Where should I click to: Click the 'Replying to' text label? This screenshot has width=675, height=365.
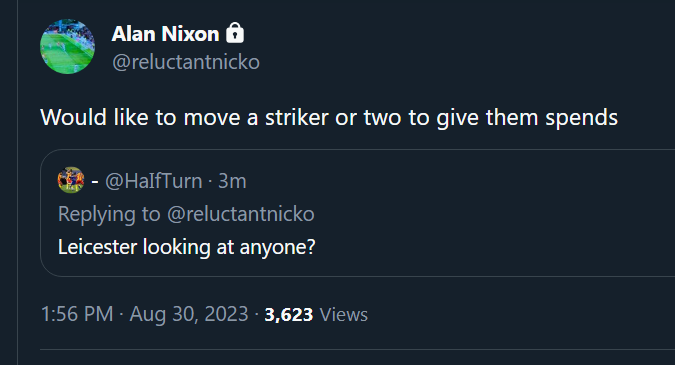coord(109,214)
